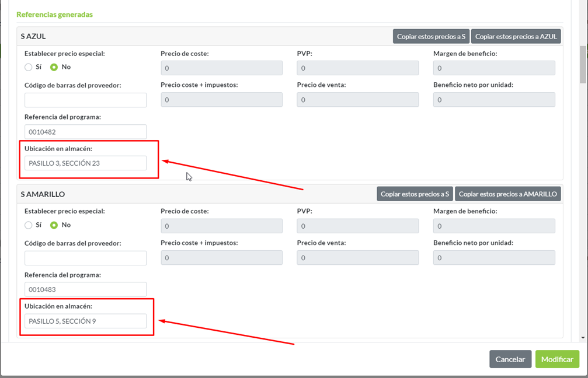Screen dimensions: 588x378
Task: Click supplier barcode field in S AZUL
Action: pyautogui.click(x=85, y=100)
